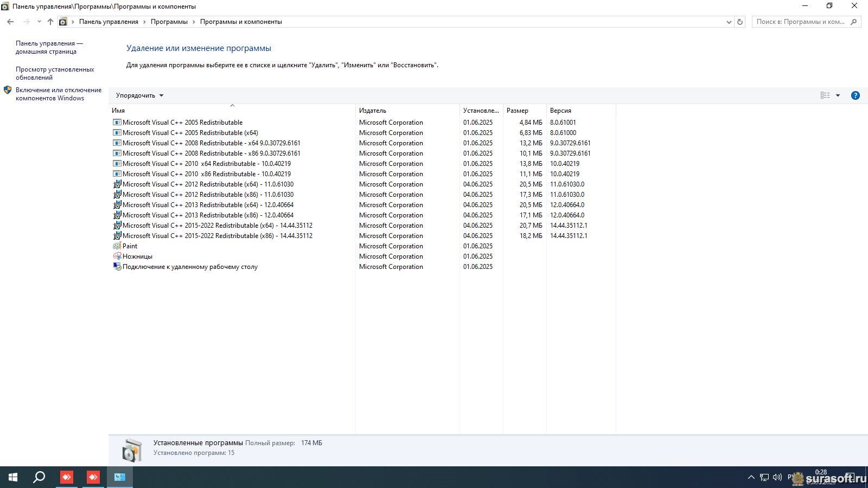Click icon of Visual C++ 2010 x86 Redistributable row
Screen dimensions: 868x488
click(117, 174)
